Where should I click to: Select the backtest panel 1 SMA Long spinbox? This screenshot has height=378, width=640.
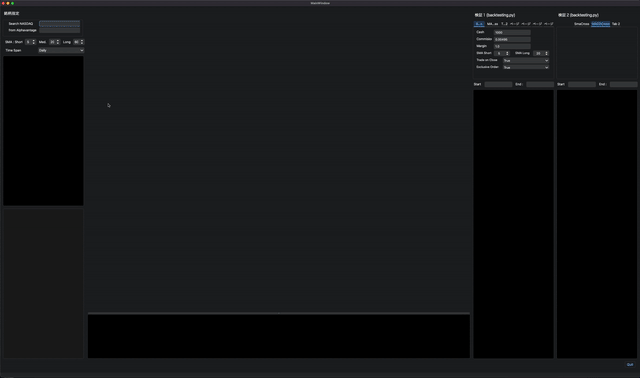(541, 53)
